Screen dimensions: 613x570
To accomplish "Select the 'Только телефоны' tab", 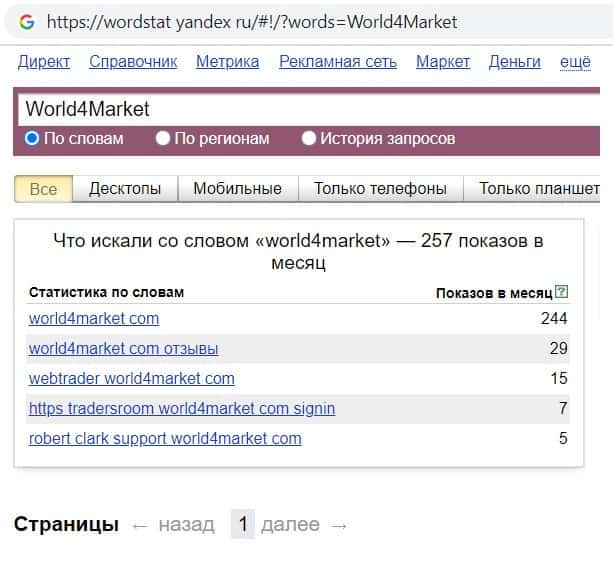I will click(380, 188).
